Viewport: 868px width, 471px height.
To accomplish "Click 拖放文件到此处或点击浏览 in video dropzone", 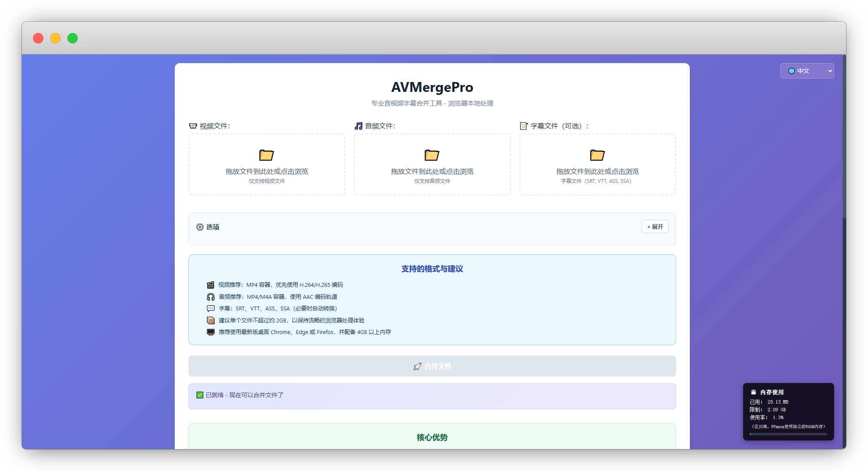I will (267, 171).
